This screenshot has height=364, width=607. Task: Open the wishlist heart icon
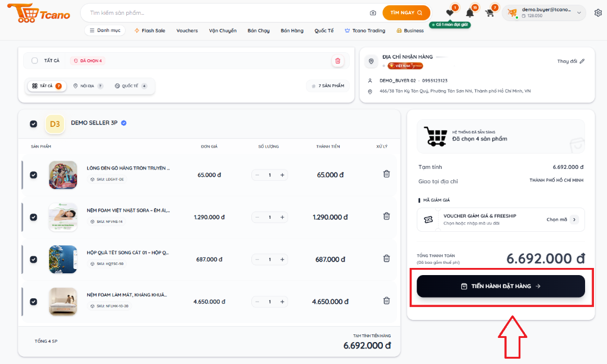pyautogui.click(x=450, y=13)
